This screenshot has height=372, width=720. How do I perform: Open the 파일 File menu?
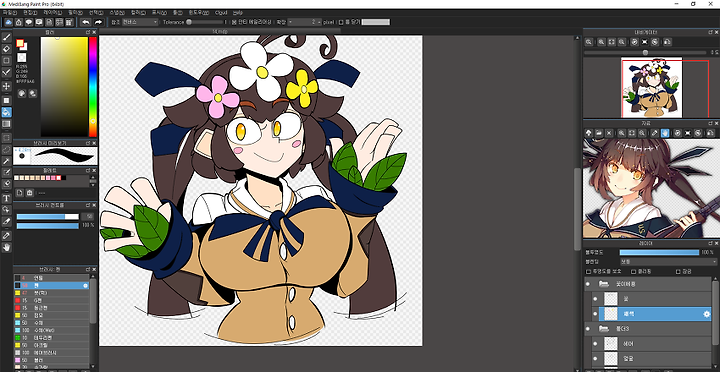coord(9,12)
